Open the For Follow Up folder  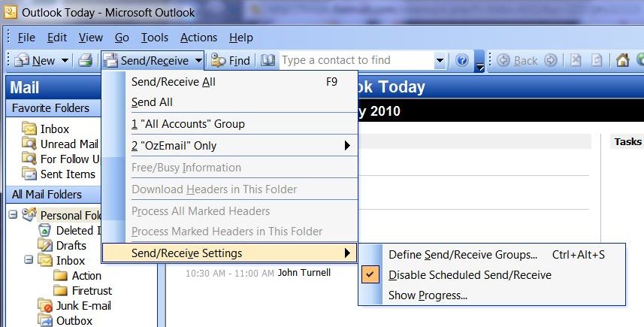[60, 159]
